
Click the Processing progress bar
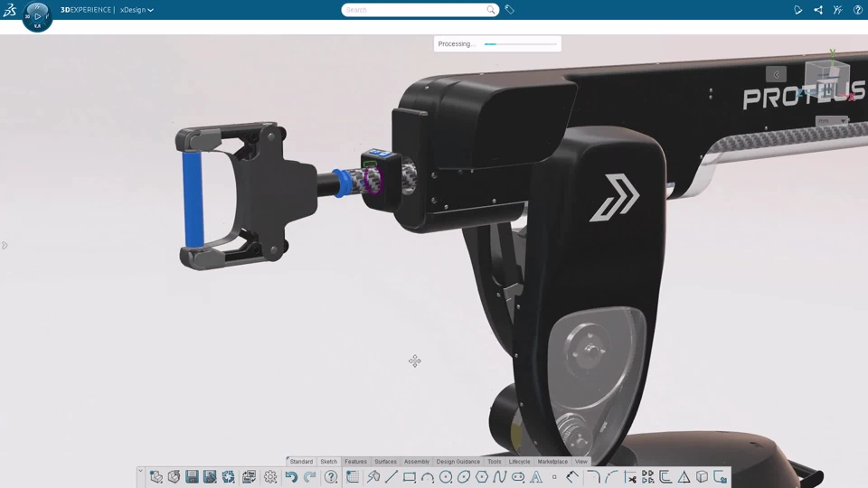521,43
